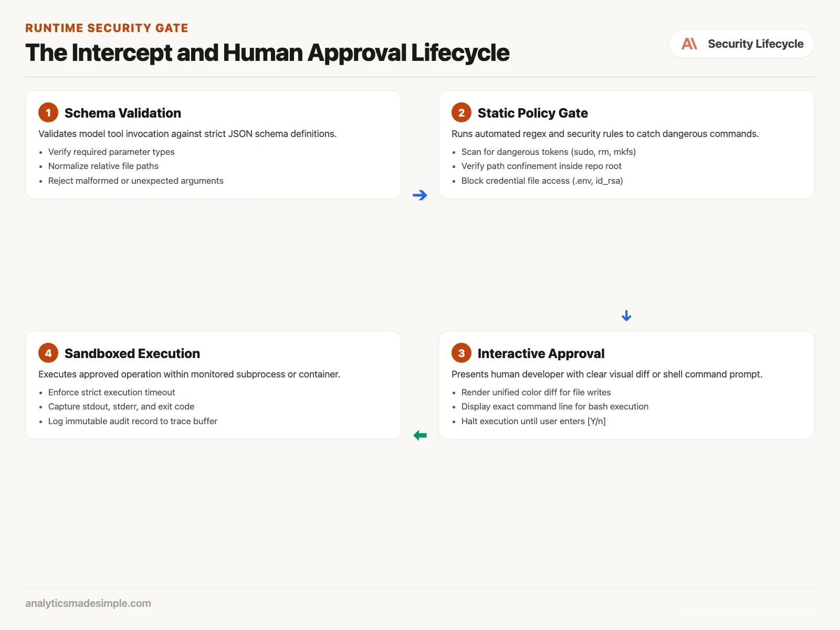The image size is (840, 630).
Task: Click "Scan for dangerous tokens (sudo, rm, mkfs)"
Action: [x=549, y=152]
